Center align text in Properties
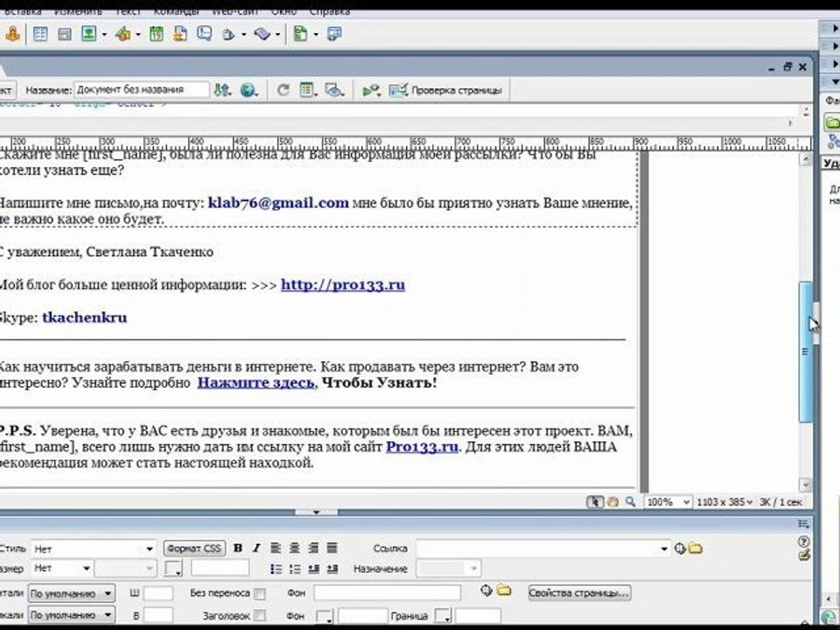Screen dimensions: 840x630 click(294, 548)
